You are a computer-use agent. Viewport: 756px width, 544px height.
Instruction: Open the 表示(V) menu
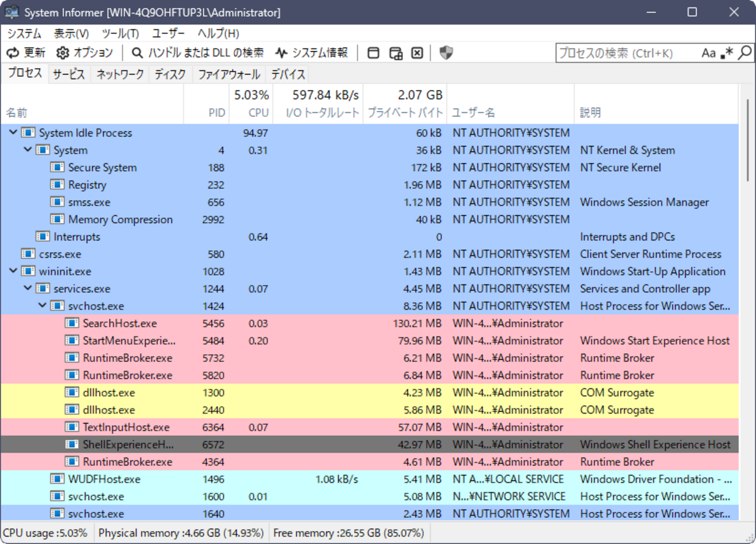pyautogui.click(x=72, y=33)
